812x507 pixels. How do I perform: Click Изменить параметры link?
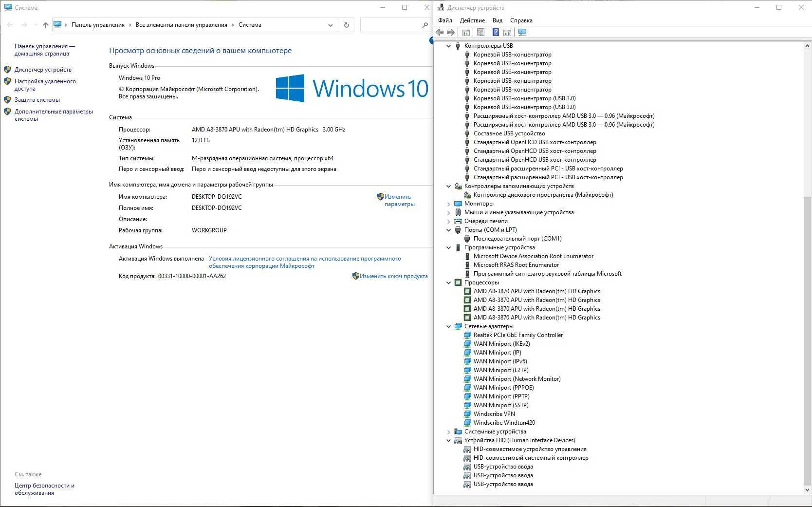pyautogui.click(x=399, y=200)
